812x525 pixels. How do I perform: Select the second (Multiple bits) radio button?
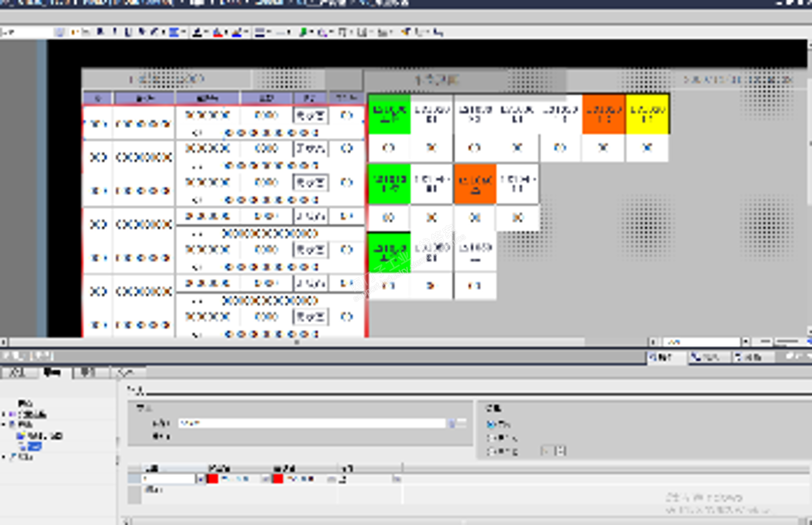click(x=491, y=438)
